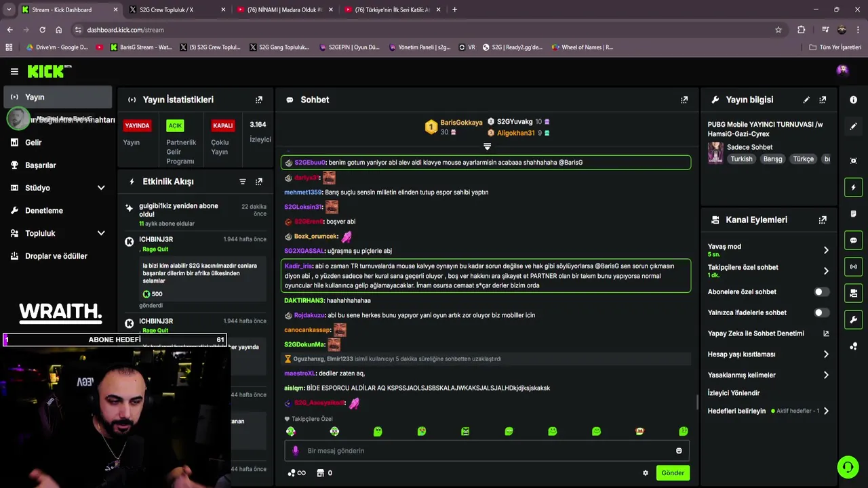The height and width of the screenshot is (488, 868).
Task: Send the message with Gönder button
Action: point(673,473)
